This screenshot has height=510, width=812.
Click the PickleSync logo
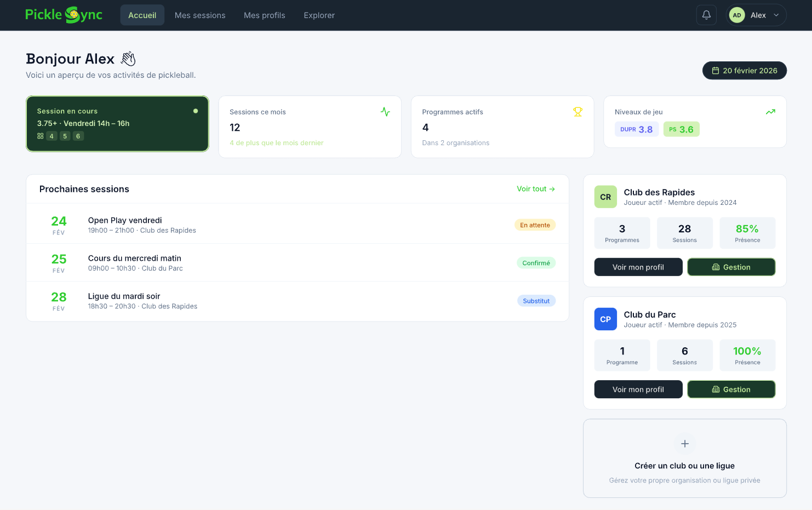click(x=64, y=15)
